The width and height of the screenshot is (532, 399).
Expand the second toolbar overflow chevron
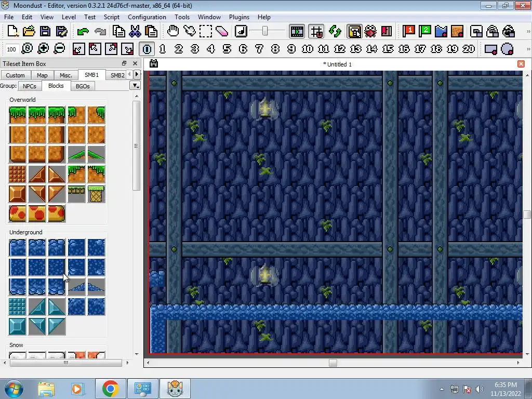[528, 49]
